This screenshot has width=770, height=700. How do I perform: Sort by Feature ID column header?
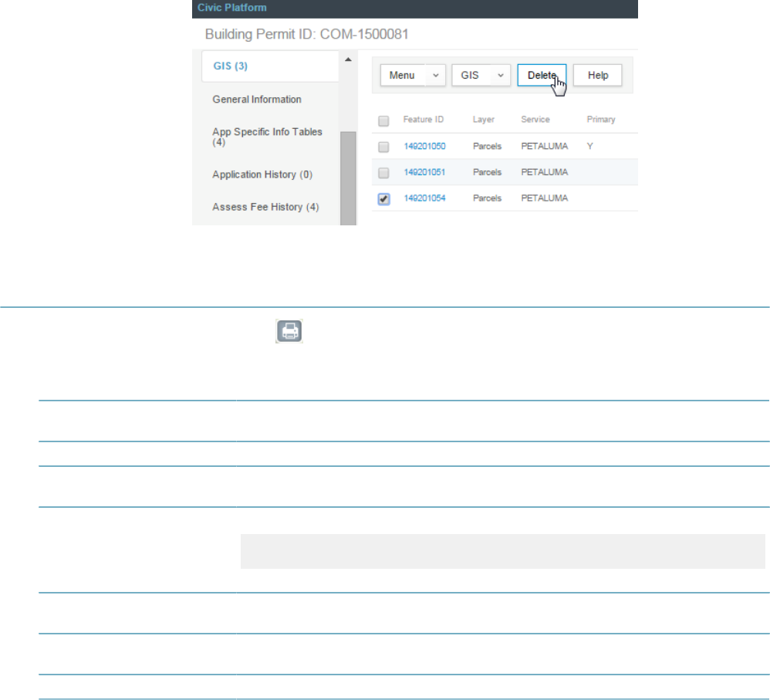424,120
